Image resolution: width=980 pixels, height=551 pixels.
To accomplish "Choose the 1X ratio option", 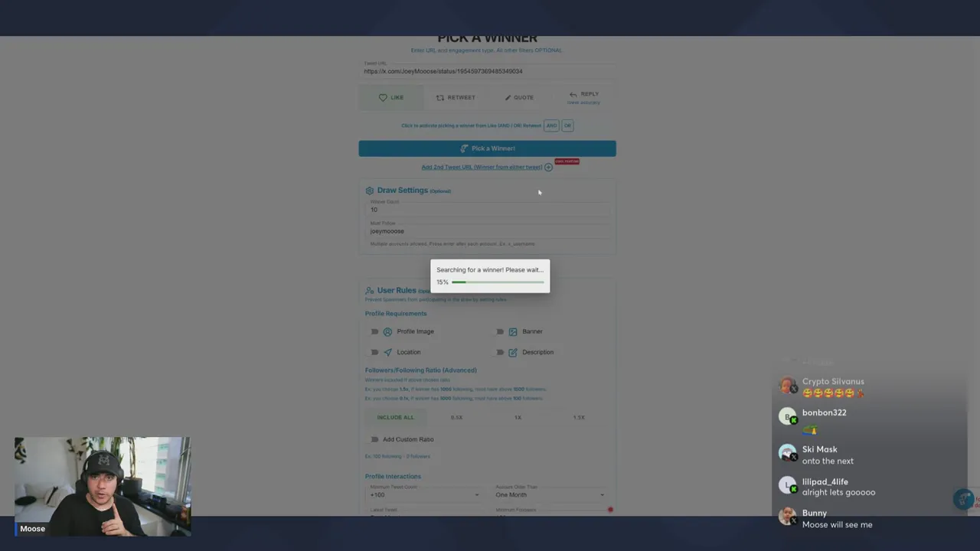I will coord(518,417).
